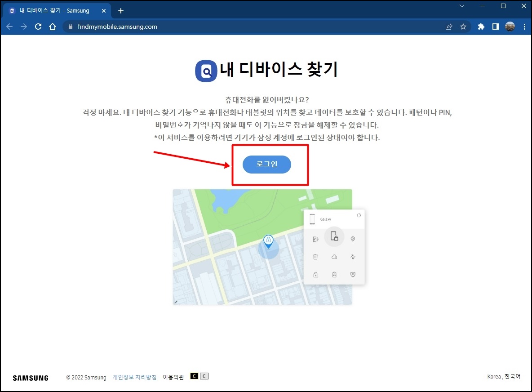
Task: Click the location pin on the map
Action: click(268, 241)
